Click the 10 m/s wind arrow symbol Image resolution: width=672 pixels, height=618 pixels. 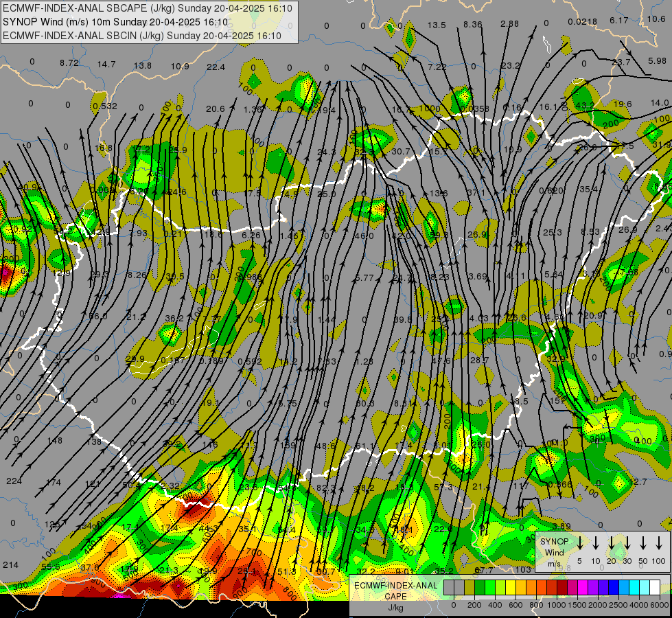pyautogui.click(x=596, y=543)
